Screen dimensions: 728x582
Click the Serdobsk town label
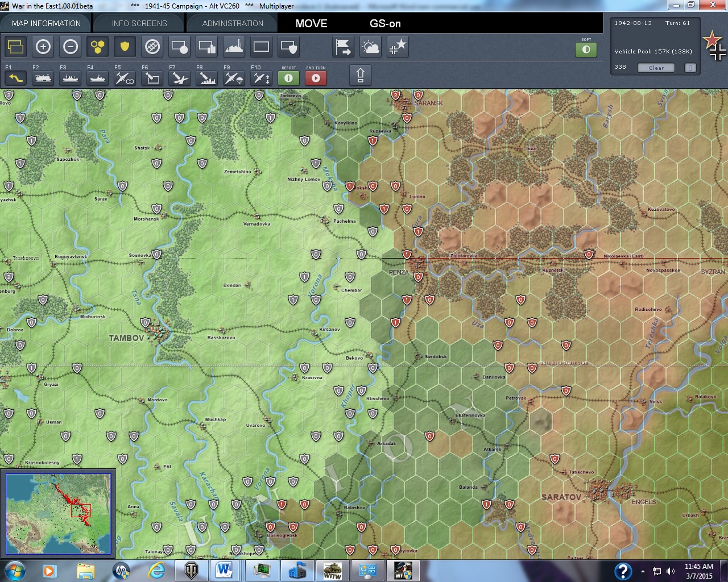(x=436, y=356)
